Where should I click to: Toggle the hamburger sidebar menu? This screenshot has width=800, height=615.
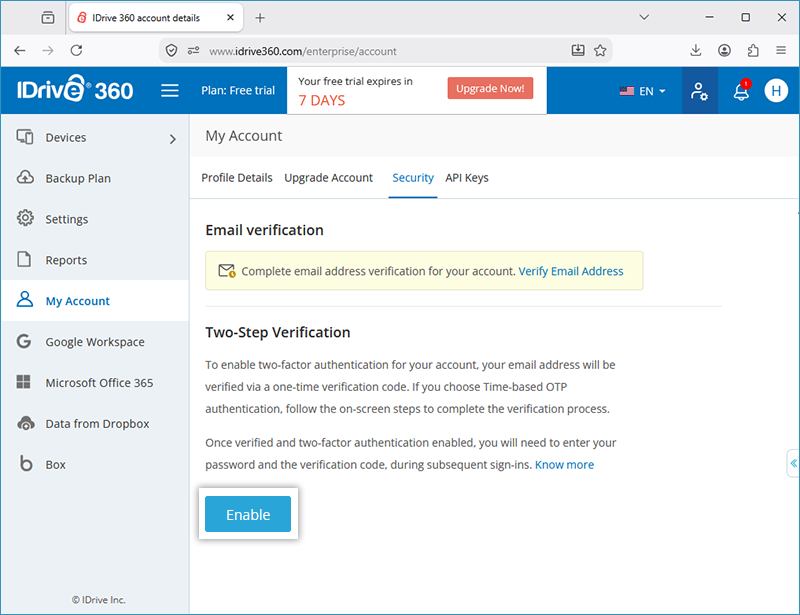coord(170,91)
